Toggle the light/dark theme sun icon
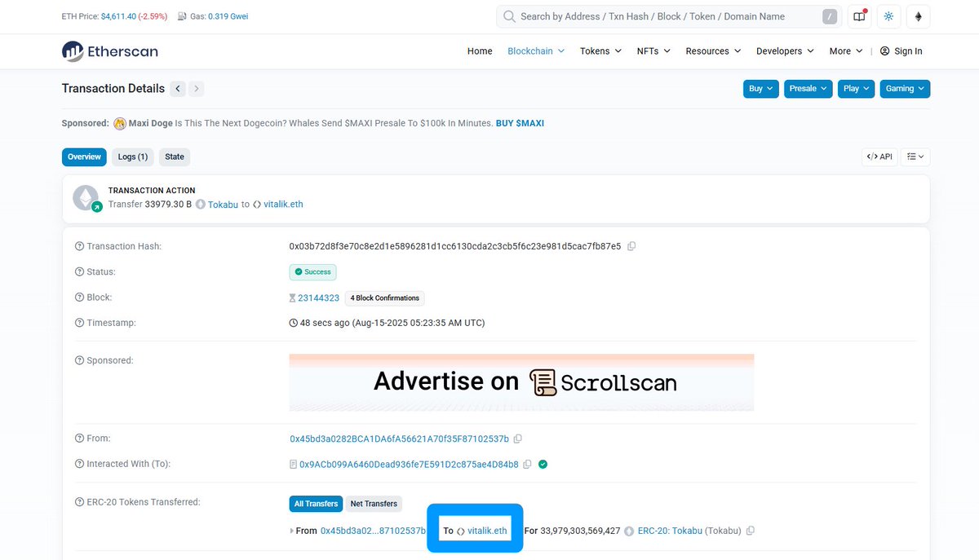Screen dimensions: 979x560 [888, 16]
